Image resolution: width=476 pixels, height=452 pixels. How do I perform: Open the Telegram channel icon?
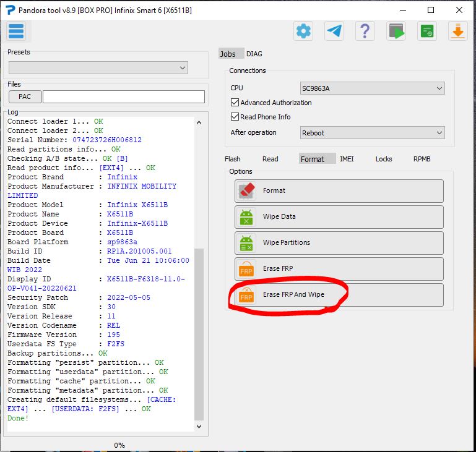(x=334, y=31)
